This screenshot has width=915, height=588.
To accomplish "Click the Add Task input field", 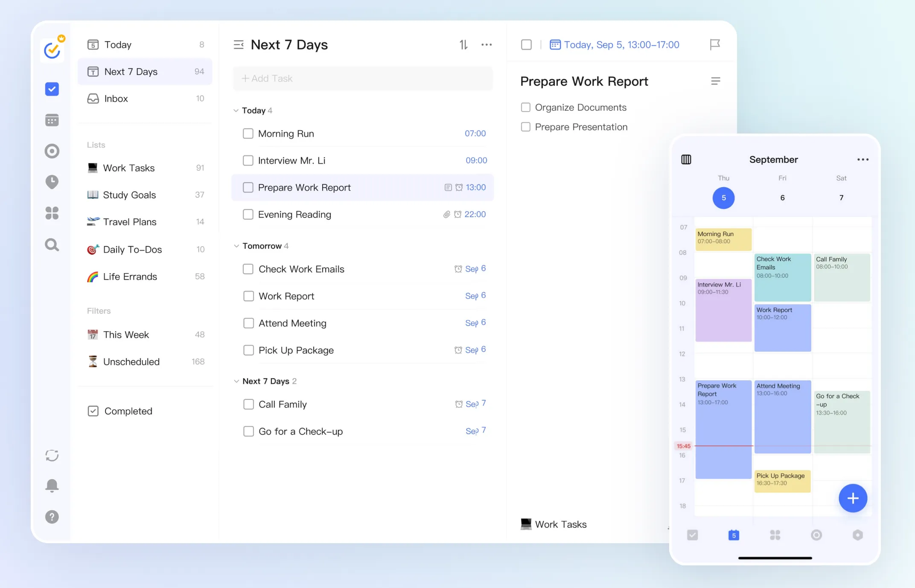I will pos(362,79).
